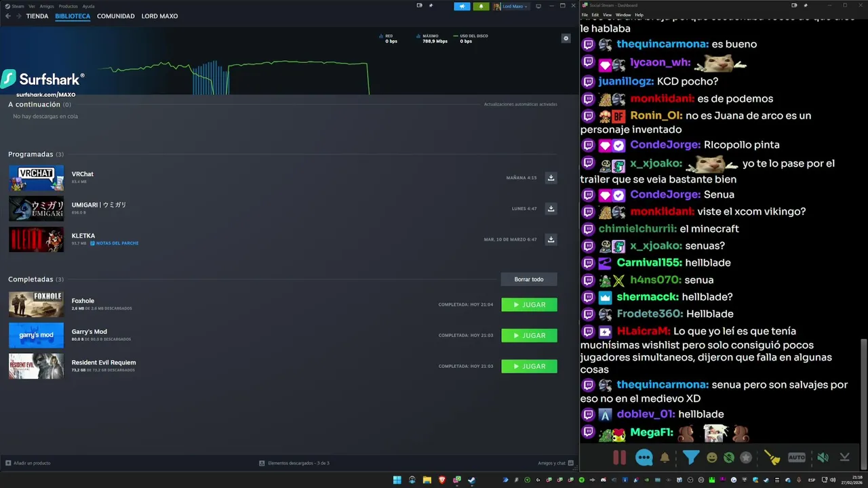This screenshot has height=488, width=868.
Task: Open the Productos menu in Steam
Action: click(68, 6)
